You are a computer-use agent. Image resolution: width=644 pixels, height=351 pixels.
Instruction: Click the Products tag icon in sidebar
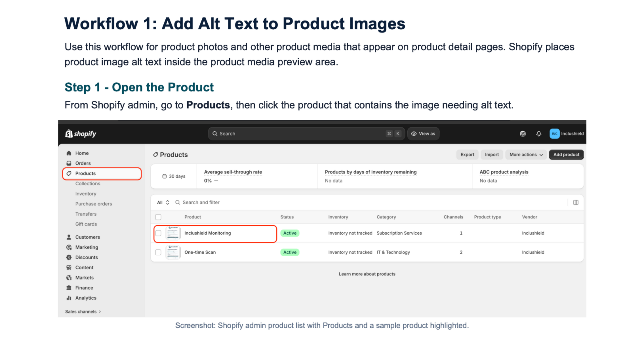pos(69,173)
